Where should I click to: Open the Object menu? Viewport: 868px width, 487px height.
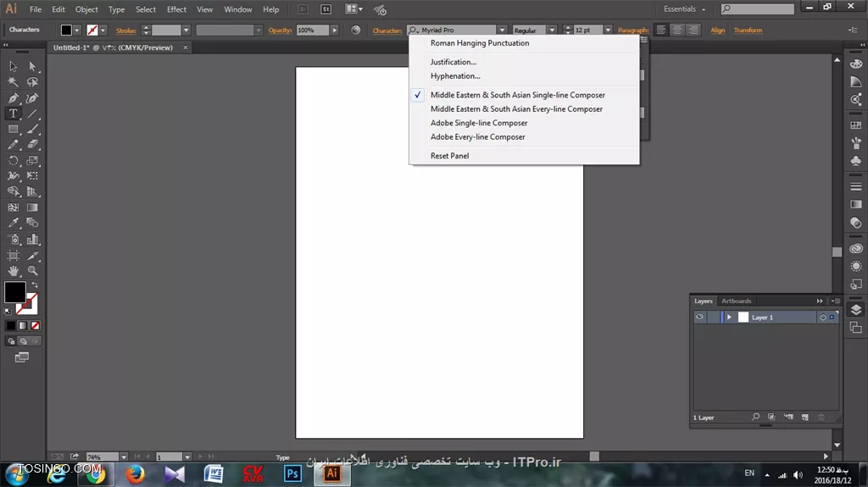tap(86, 9)
